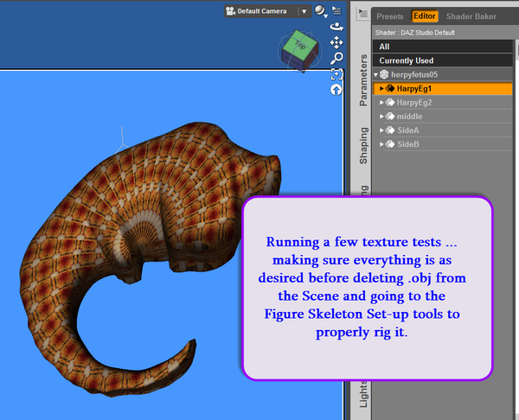The height and width of the screenshot is (420, 519).
Task: Select the Currently Used filter row
Action: click(x=443, y=60)
